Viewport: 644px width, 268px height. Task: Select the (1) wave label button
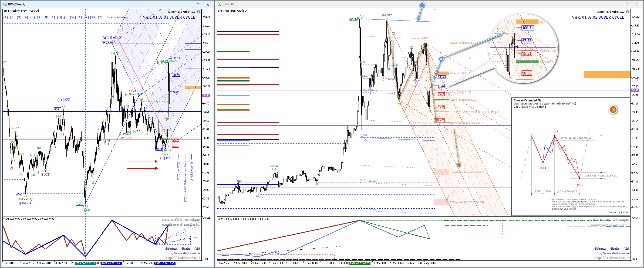point(5,17)
